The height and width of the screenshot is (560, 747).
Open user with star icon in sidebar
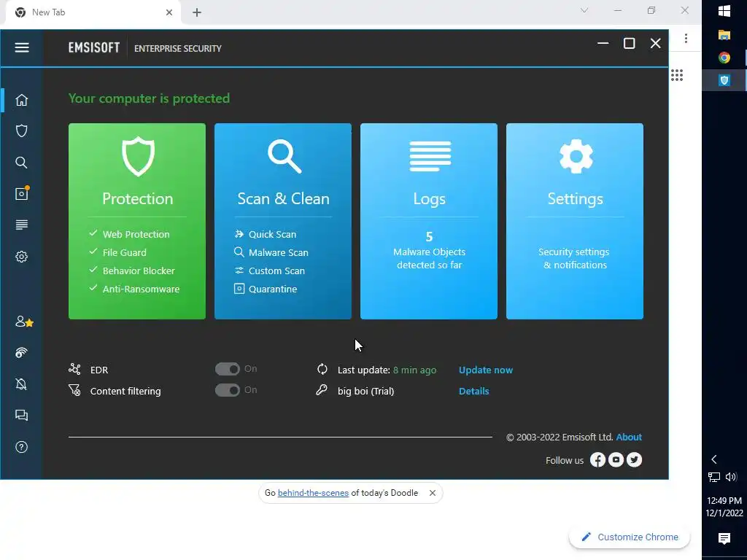click(x=24, y=322)
